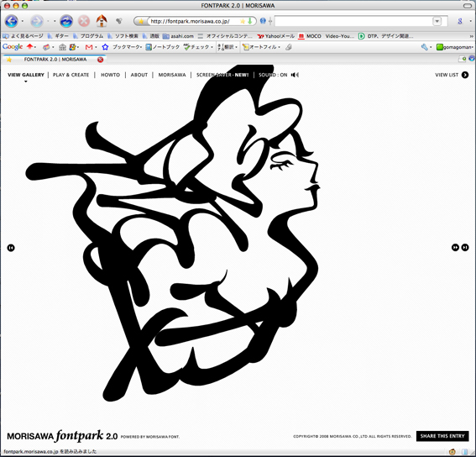The image size is (476, 457).
Task: Select the PLAY & CREATE menu item
Action: (71, 75)
